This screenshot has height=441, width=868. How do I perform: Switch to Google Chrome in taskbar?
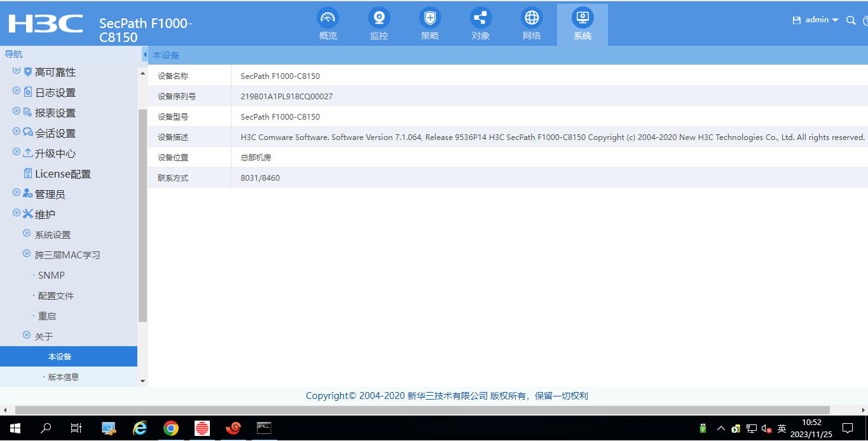click(170, 428)
